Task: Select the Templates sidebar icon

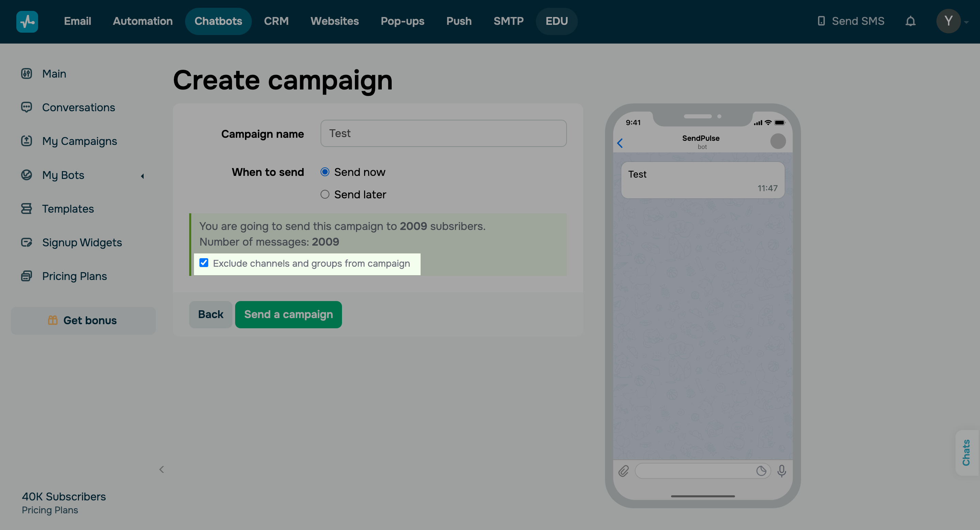Action: click(x=26, y=208)
